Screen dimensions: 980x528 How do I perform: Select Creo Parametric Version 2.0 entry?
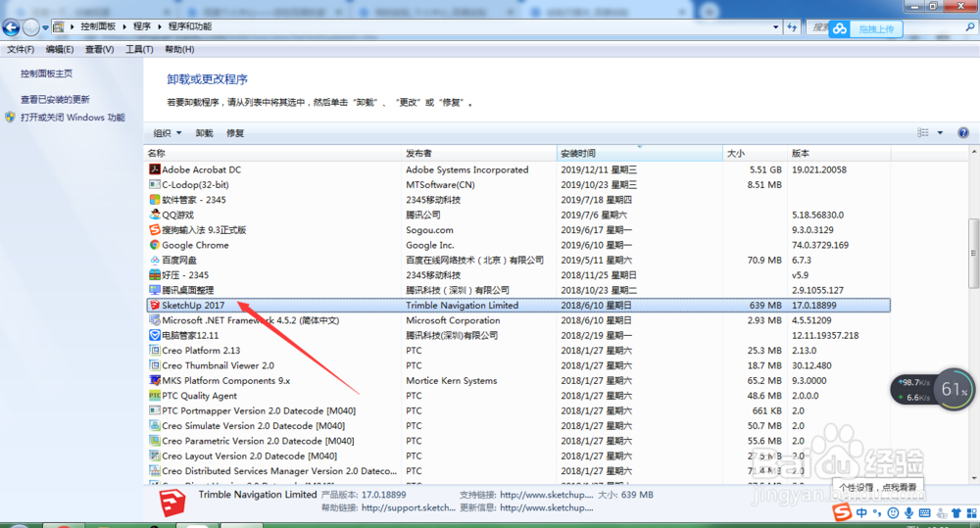click(258, 441)
